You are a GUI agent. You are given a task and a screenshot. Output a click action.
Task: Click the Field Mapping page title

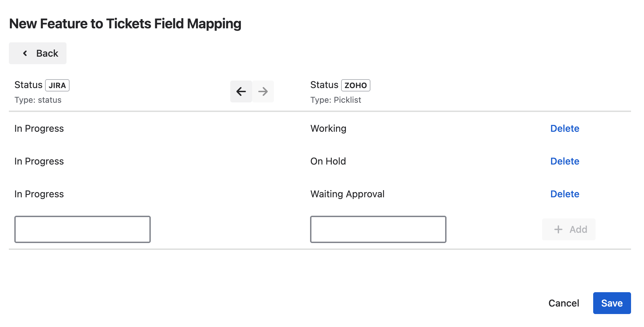(x=125, y=24)
